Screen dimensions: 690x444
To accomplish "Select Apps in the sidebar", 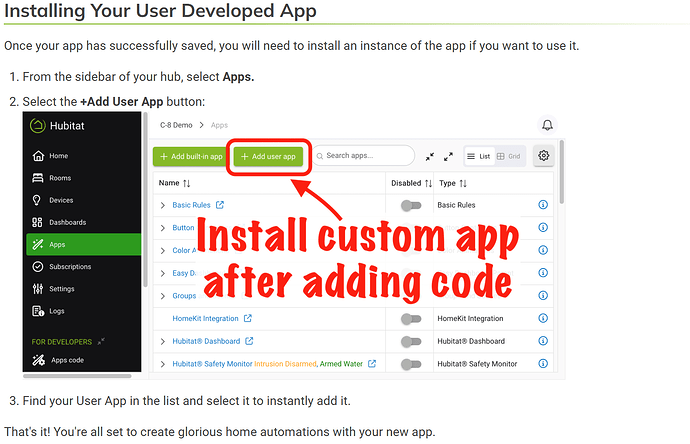I will tap(84, 244).
